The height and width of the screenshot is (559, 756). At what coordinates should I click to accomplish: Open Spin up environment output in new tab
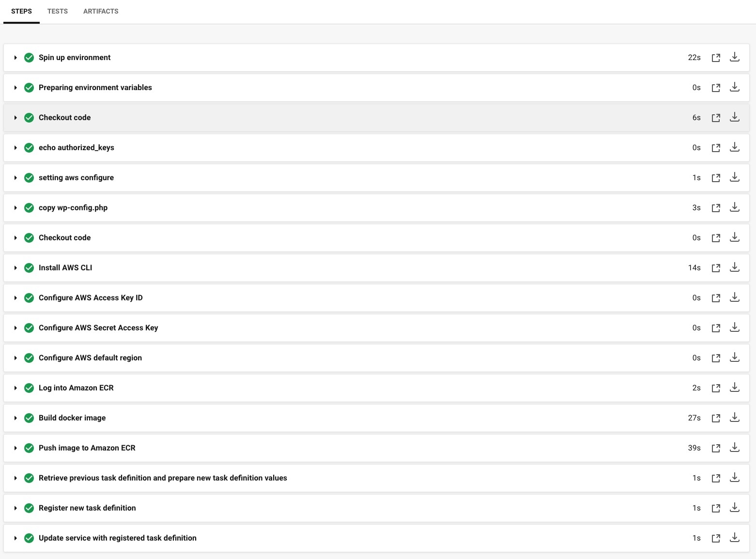click(x=716, y=58)
